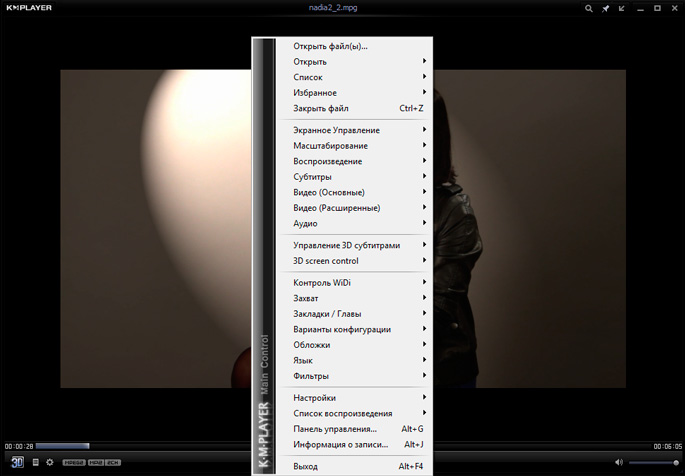This screenshot has height=476, width=685.
Task: Open the Язык submenu
Action: coord(354,360)
